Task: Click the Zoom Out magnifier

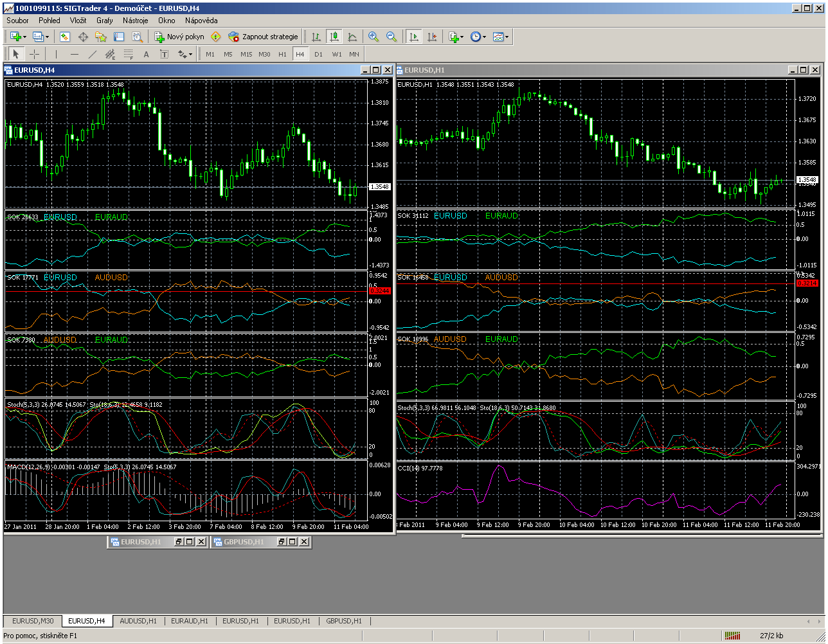Action: coord(392,37)
